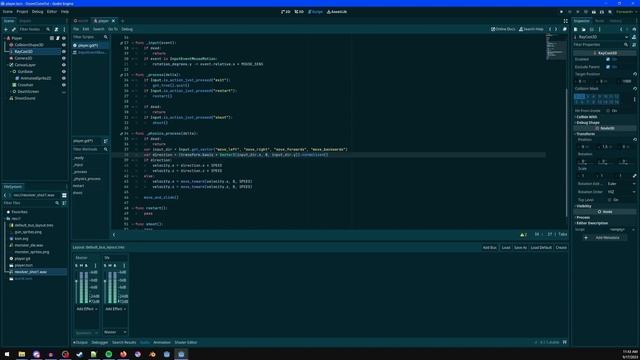Collapse the GunBase tree node

11,71
